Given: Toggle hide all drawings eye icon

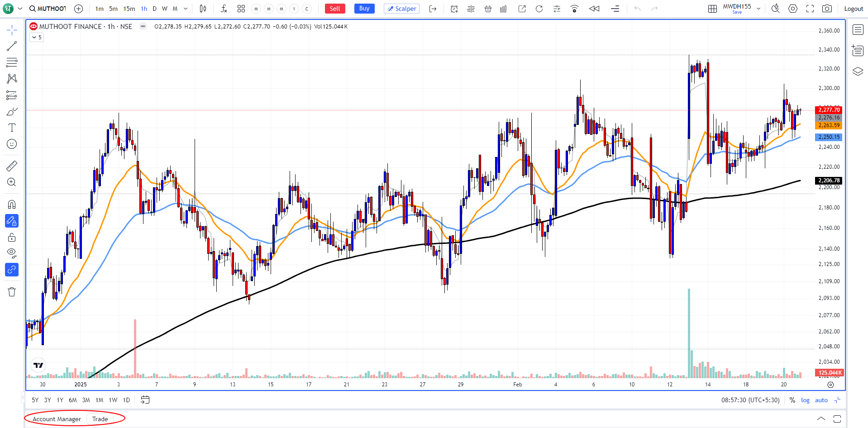Looking at the screenshot, I should (x=12, y=253).
